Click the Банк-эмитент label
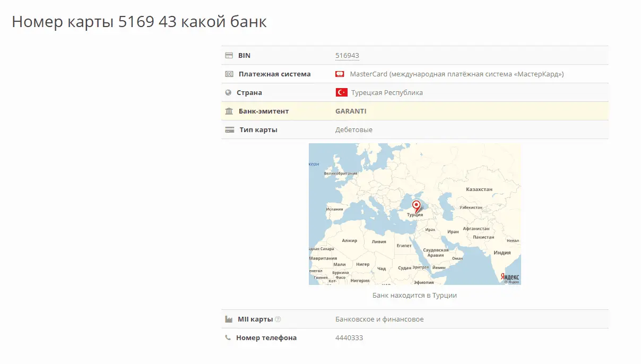Viewport: 641px width, 364px height. pyautogui.click(x=264, y=111)
